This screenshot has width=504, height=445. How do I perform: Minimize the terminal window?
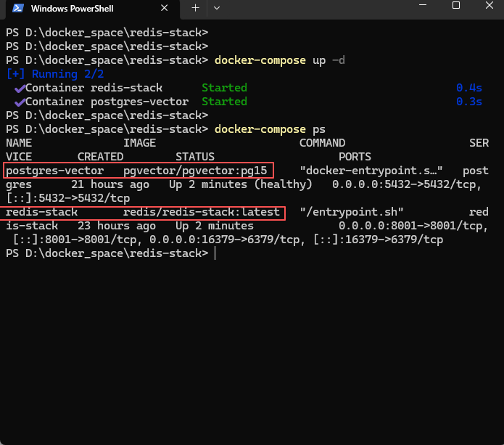(x=423, y=6)
